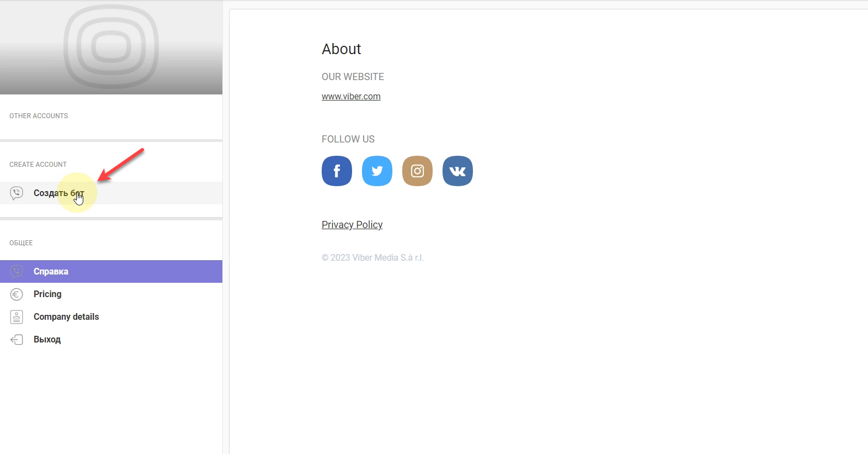Select Создать бот in the sidebar

[x=111, y=193]
